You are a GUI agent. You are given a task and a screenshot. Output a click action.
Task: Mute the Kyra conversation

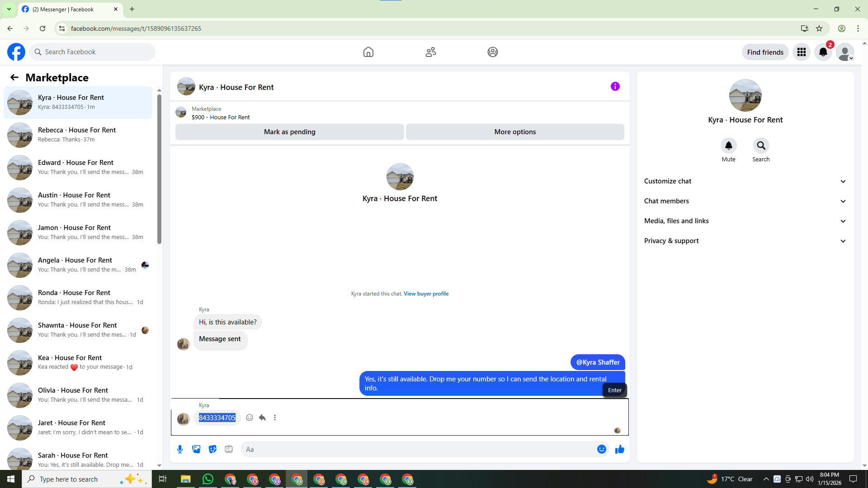(728, 145)
